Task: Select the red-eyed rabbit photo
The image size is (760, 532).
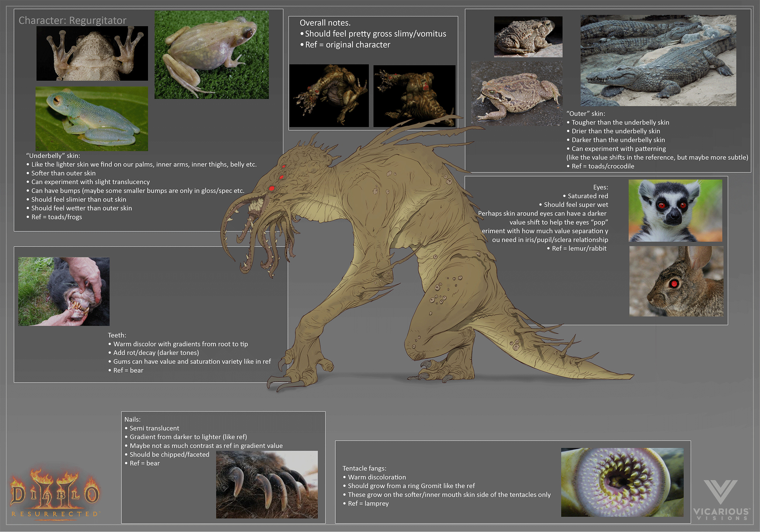Action: (x=676, y=281)
